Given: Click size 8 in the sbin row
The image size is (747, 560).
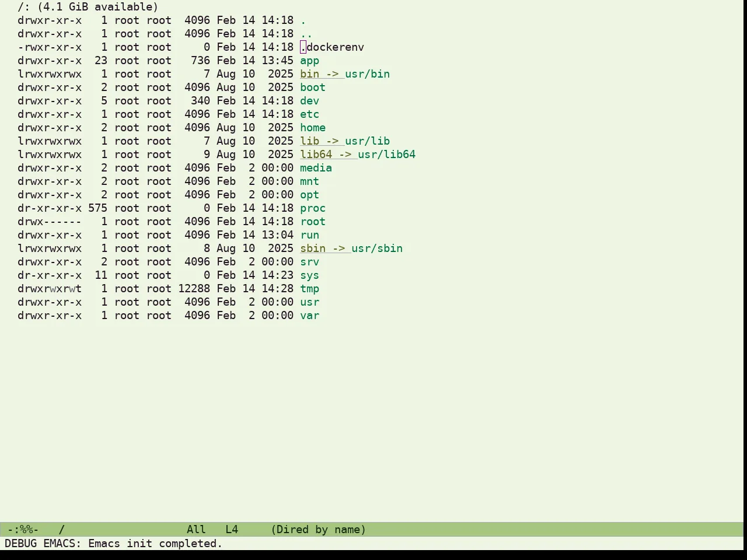Looking at the screenshot, I should tap(207, 249).
